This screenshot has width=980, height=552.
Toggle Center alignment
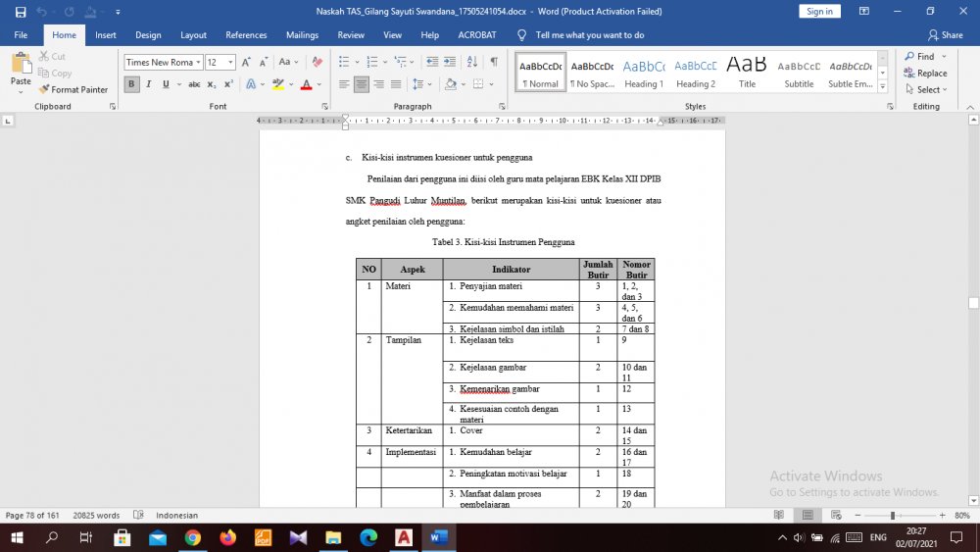click(362, 83)
